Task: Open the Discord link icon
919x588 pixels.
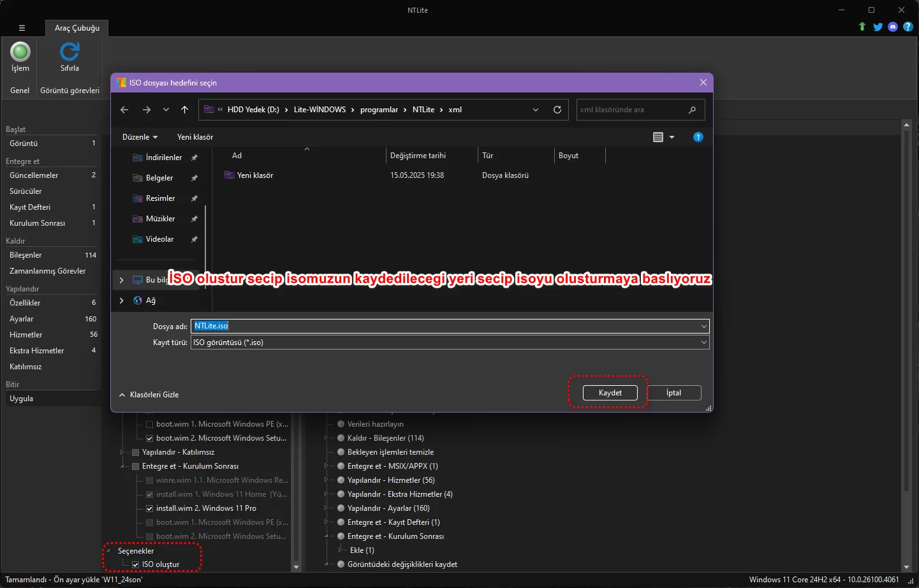Action: pyautogui.click(x=893, y=27)
